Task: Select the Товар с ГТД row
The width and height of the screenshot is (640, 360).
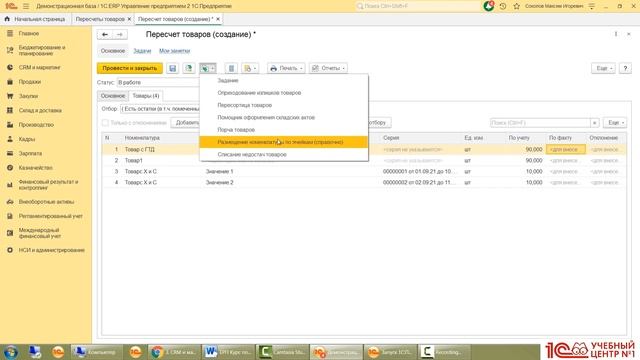Action: pos(363,149)
